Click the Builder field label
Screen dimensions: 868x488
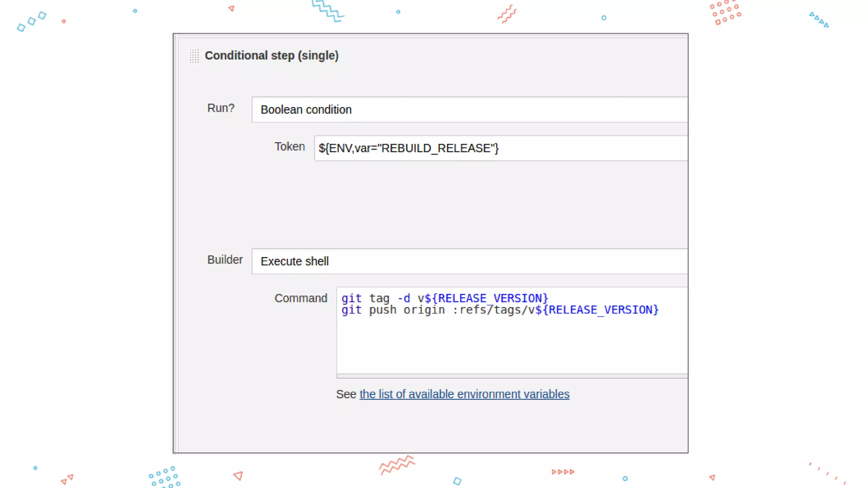click(225, 260)
